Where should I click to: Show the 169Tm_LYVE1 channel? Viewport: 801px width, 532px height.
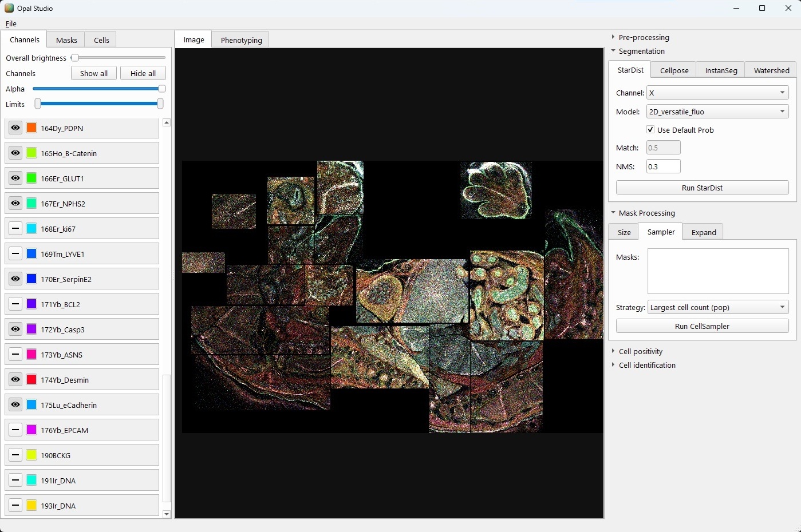[15, 254]
